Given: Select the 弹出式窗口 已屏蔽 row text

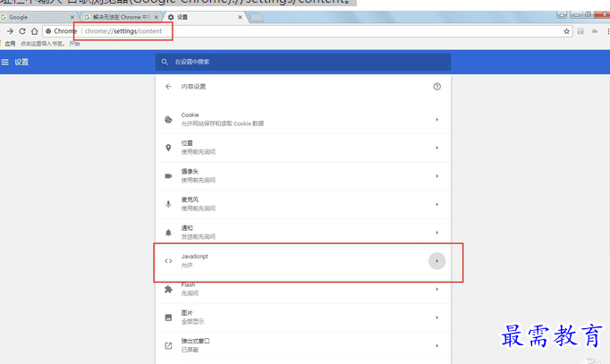Looking at the screenshot, I should coord(190,350).
